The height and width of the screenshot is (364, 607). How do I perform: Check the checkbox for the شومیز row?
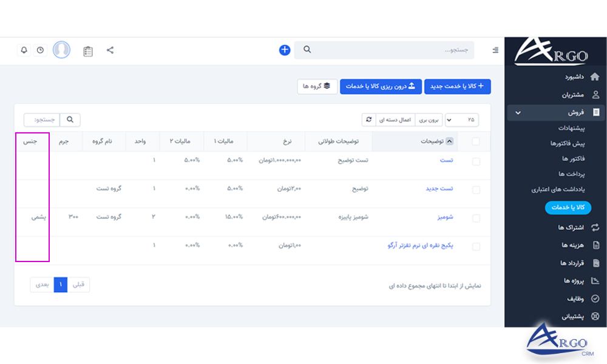(x=475, y=217)
